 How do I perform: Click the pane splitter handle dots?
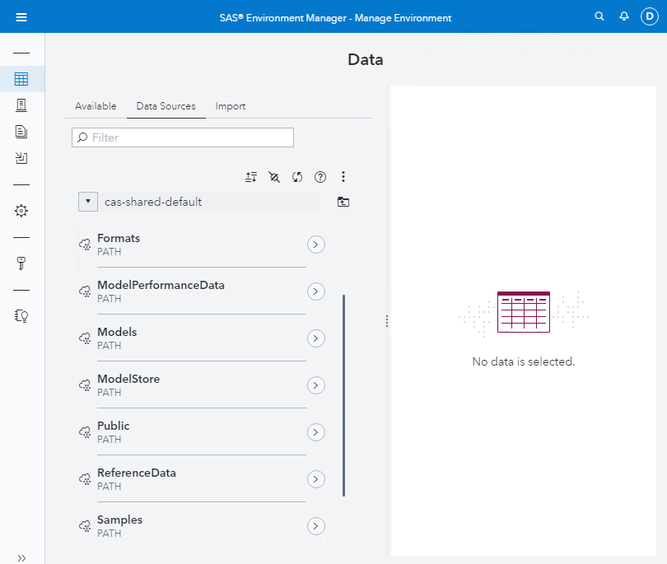pyautogui.click(x=387, y=321)
